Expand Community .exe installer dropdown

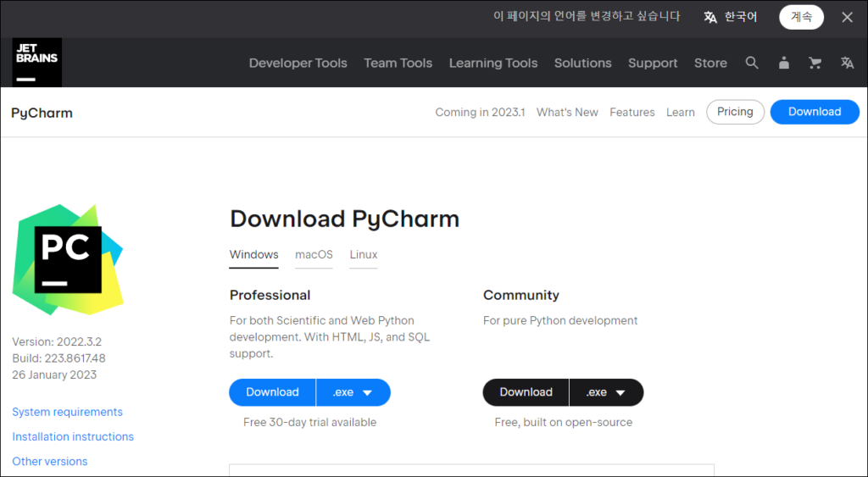[607, 392]
